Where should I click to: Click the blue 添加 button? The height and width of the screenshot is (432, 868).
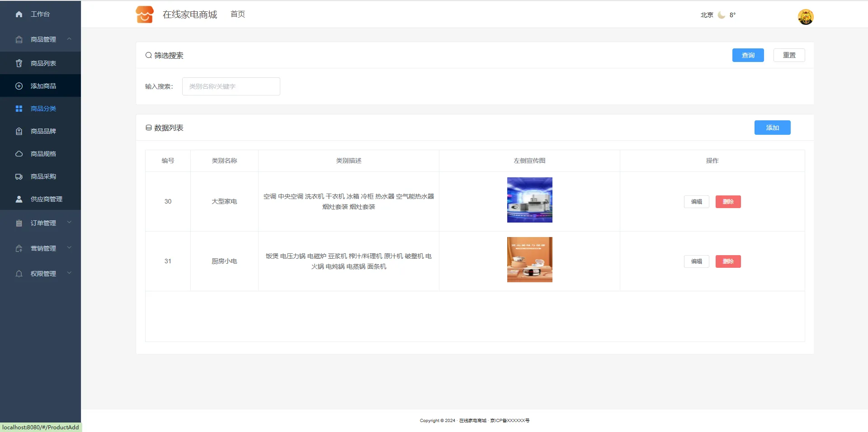click(772, 128)
